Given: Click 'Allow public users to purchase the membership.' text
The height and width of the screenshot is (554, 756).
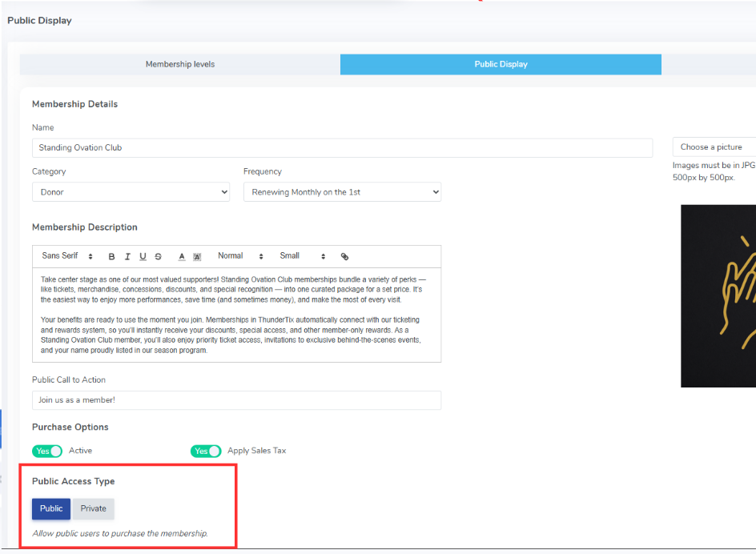Looking at the screenshot, I should point(120,533).
